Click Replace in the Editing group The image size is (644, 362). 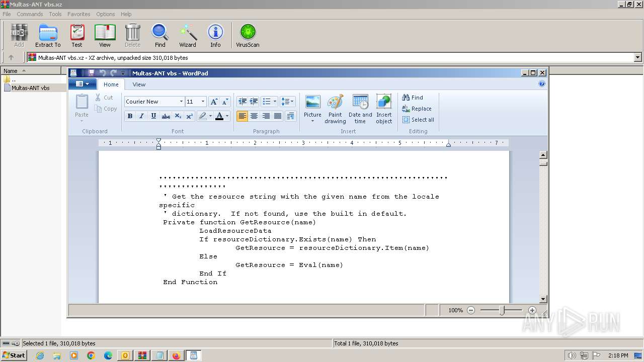pos(417,109)
